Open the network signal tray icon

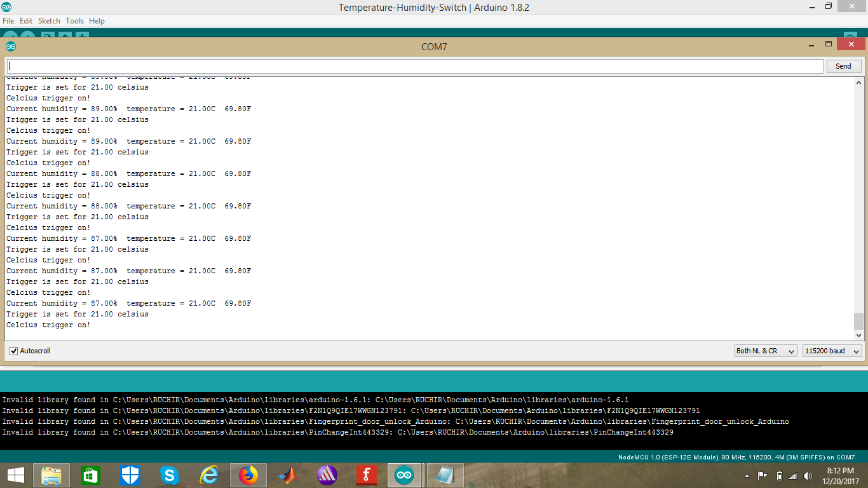click(793, 475)
